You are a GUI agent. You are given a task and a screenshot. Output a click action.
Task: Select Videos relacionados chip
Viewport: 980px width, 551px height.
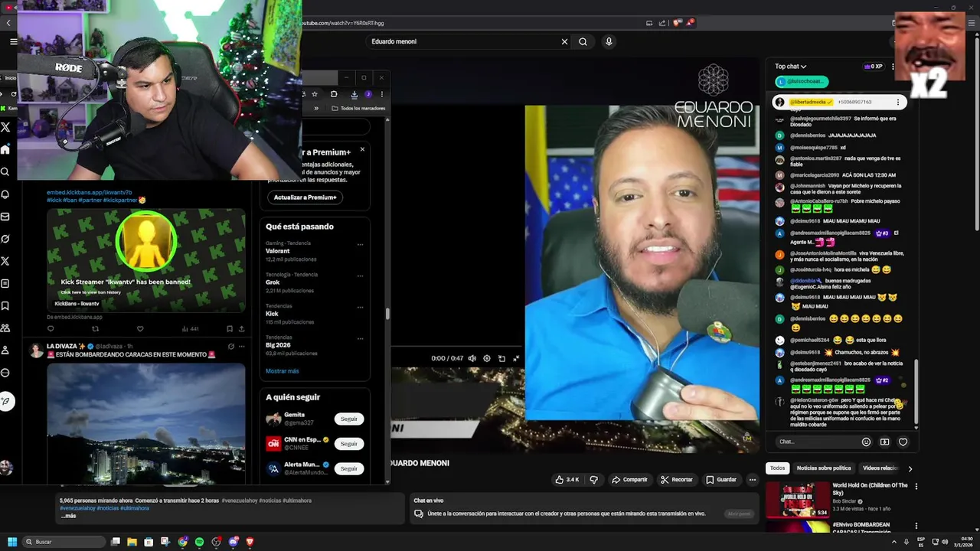(880, 468)
